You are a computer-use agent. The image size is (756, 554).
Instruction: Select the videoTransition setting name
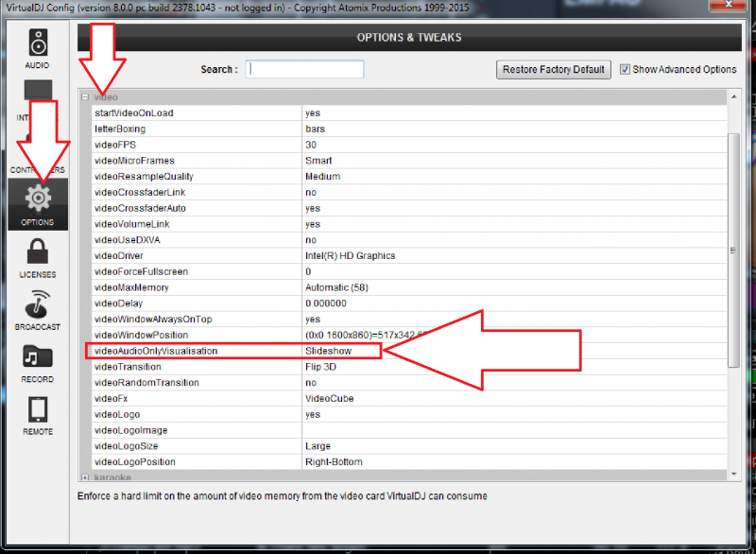click(128, 367)
